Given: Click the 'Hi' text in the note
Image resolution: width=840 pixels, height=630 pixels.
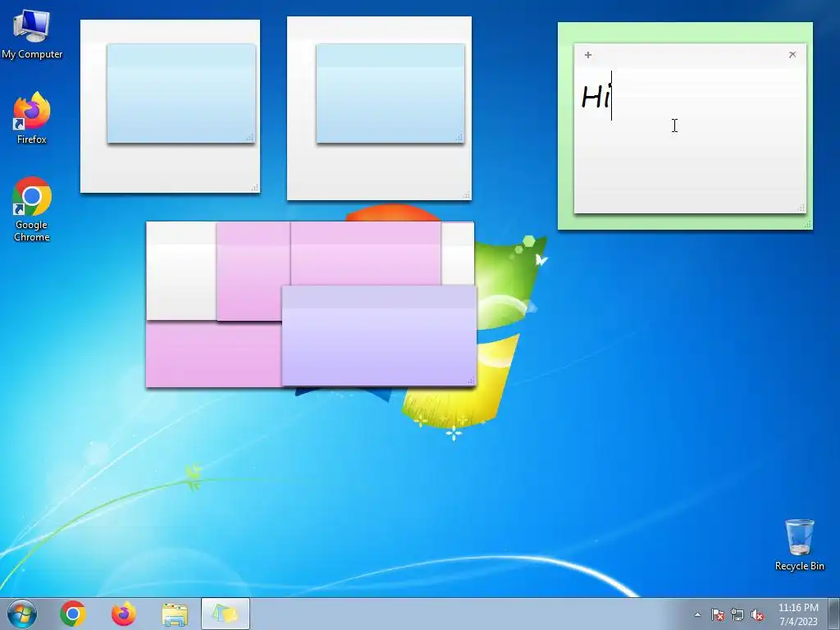Looking at the screenshot, I should click(596, 98).
